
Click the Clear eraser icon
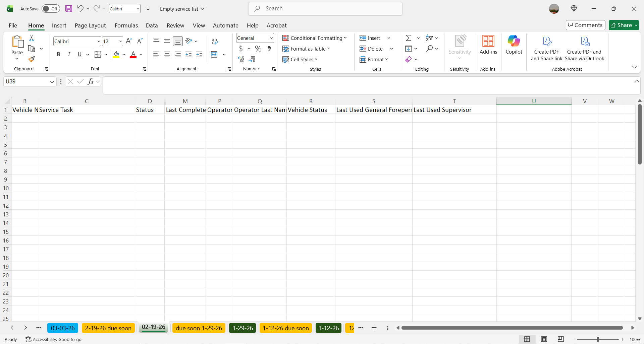coord(409,59)
